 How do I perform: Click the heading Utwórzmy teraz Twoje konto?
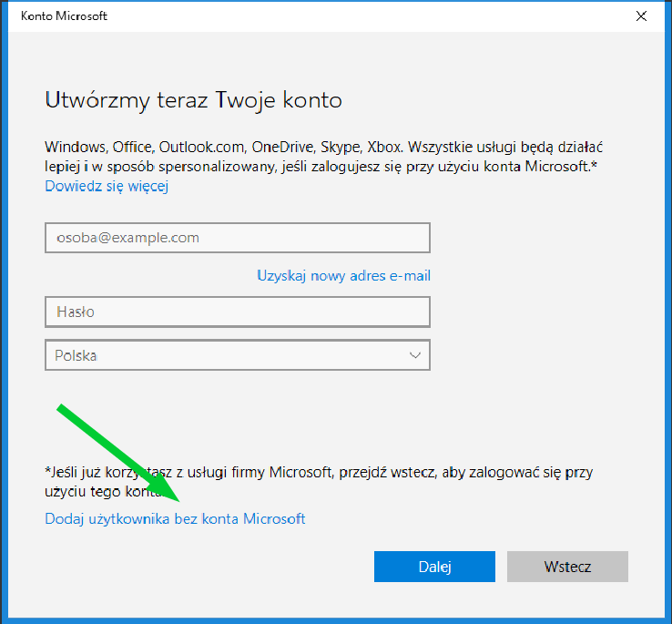pos(193,100)
